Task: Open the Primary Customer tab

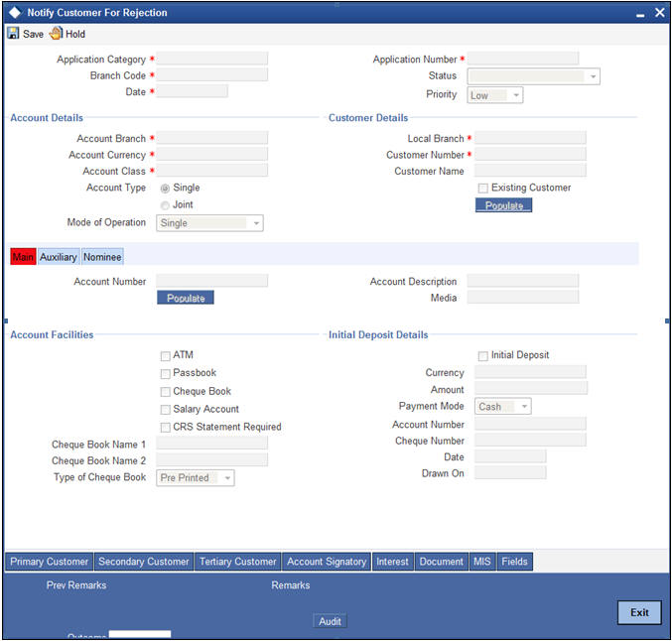Action: coord(50,562)
